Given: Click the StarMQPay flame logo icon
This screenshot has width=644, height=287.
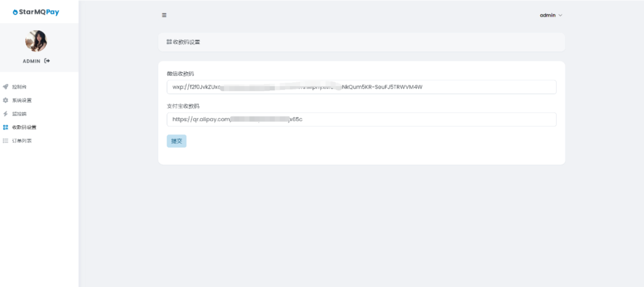Looking at the screenshot, I should pos(15,12).
